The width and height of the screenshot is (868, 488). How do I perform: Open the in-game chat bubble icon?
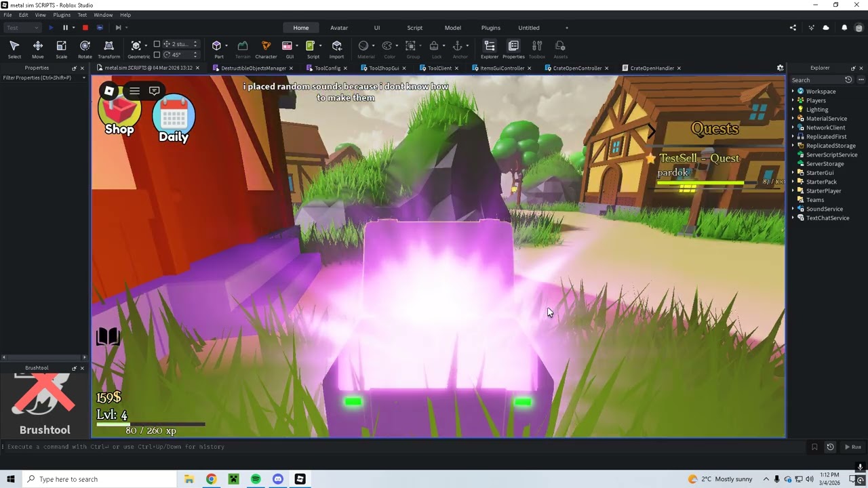pyautogui.click(x=155, y=91)
